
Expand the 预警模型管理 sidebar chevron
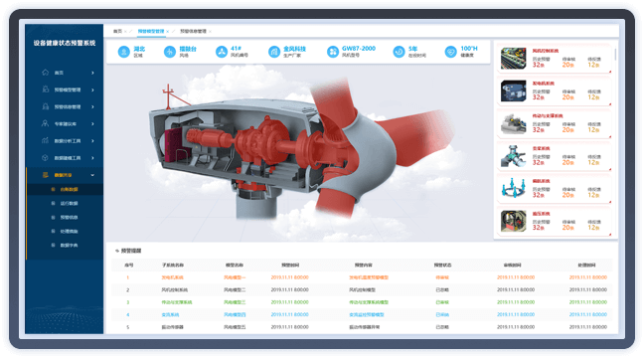(x=92, y=89)
